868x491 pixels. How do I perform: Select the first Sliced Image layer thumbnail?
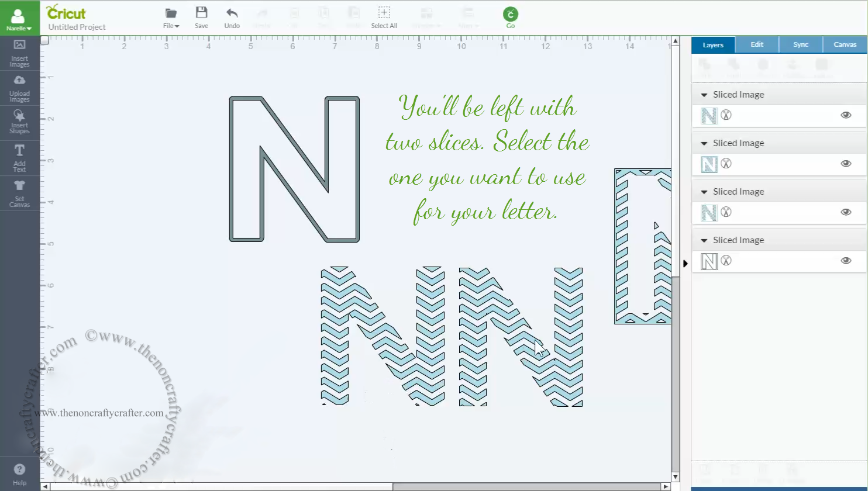pos(709,115)
